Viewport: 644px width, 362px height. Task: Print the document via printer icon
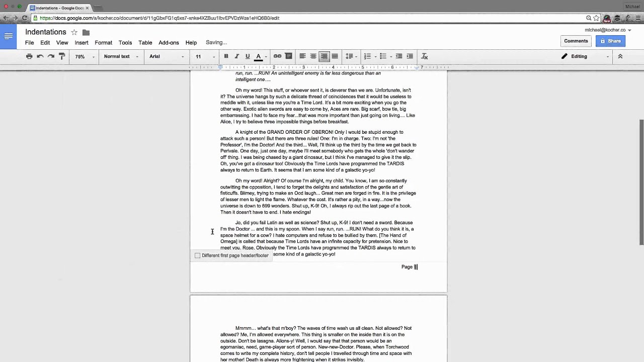(x=29, y=56)
